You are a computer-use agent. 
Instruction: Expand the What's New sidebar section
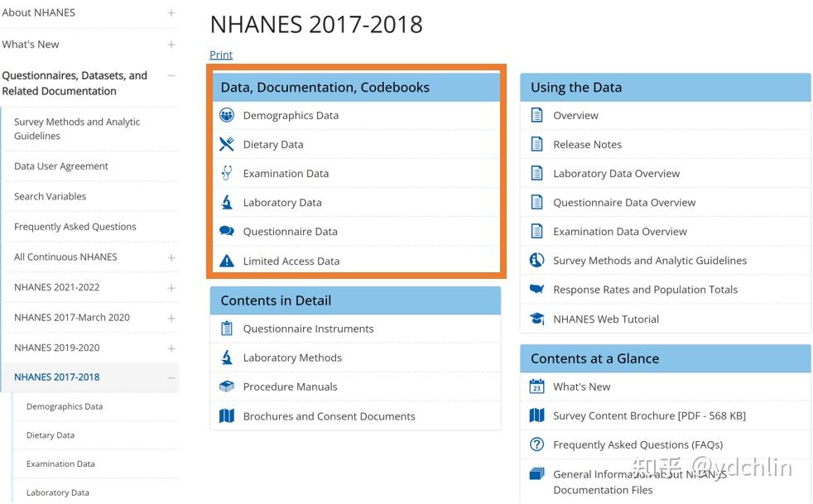tap(171, 45)
